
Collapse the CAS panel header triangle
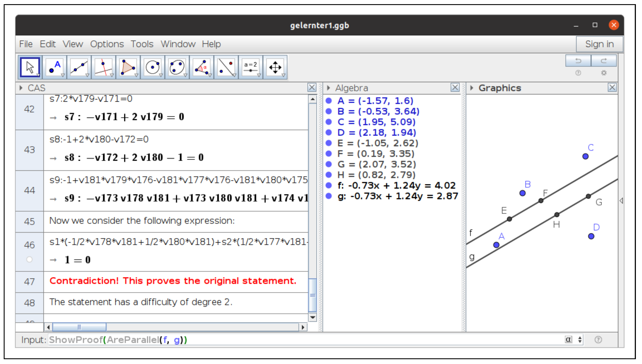pos(21,88)
